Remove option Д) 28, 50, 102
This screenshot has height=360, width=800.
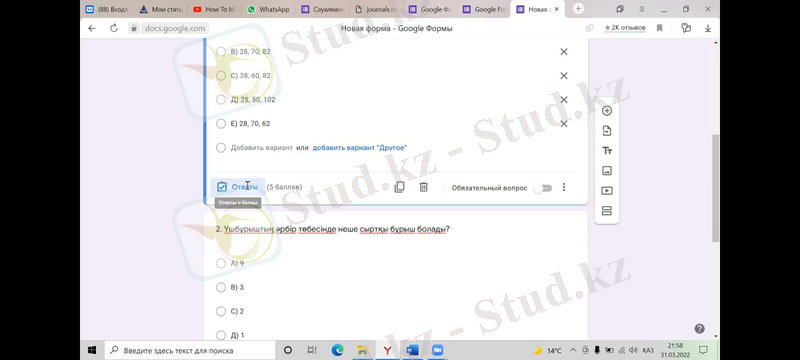564,99
